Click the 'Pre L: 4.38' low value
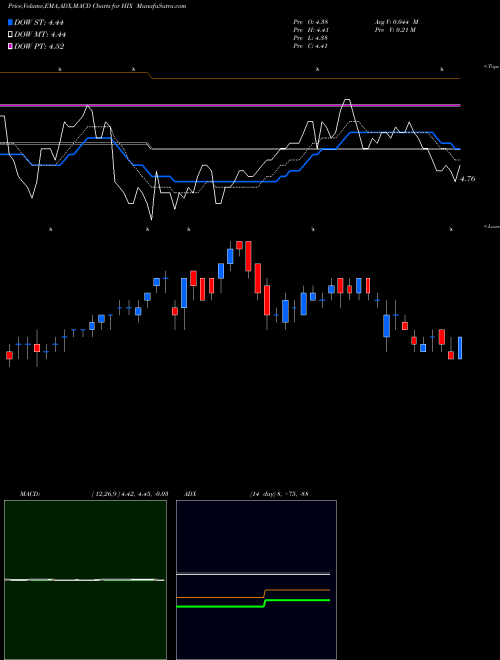Viewport: 500px width, 660px height. (311, 38)
